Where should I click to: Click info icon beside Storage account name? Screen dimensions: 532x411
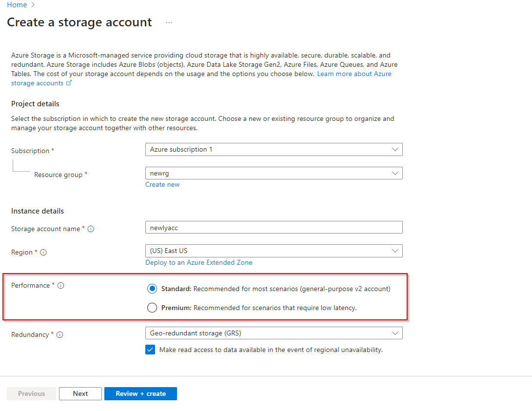pos(91,229)
